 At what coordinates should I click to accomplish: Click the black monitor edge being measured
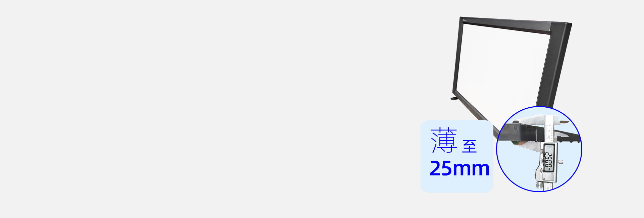pyautogui.click(x=523, y=133)
